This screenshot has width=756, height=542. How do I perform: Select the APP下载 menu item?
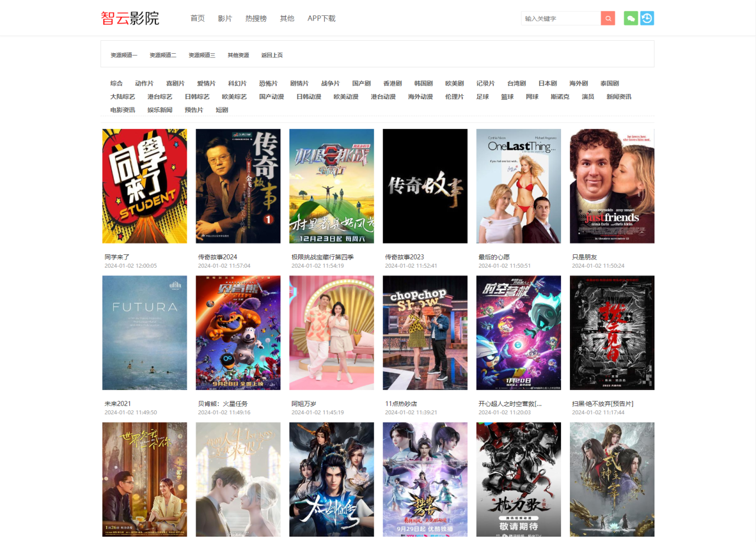(321, 18)
